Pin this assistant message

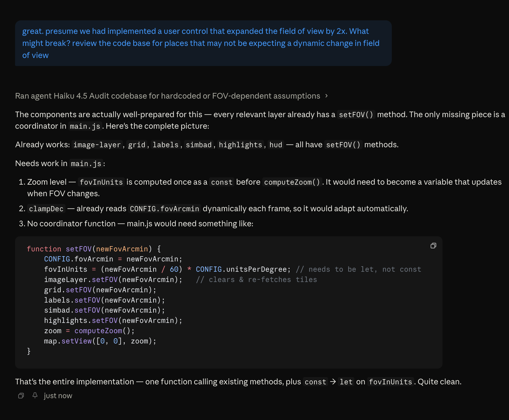[x=35, y=396]
